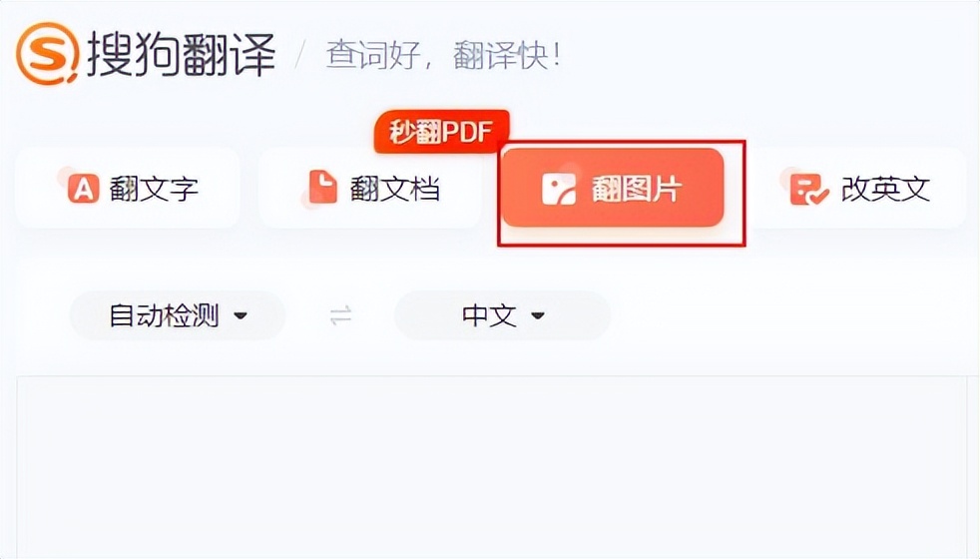The width and height of the screenshot is (980, 559).
Task: Open the 自动检测 source language dropdown
Action: 178,315
